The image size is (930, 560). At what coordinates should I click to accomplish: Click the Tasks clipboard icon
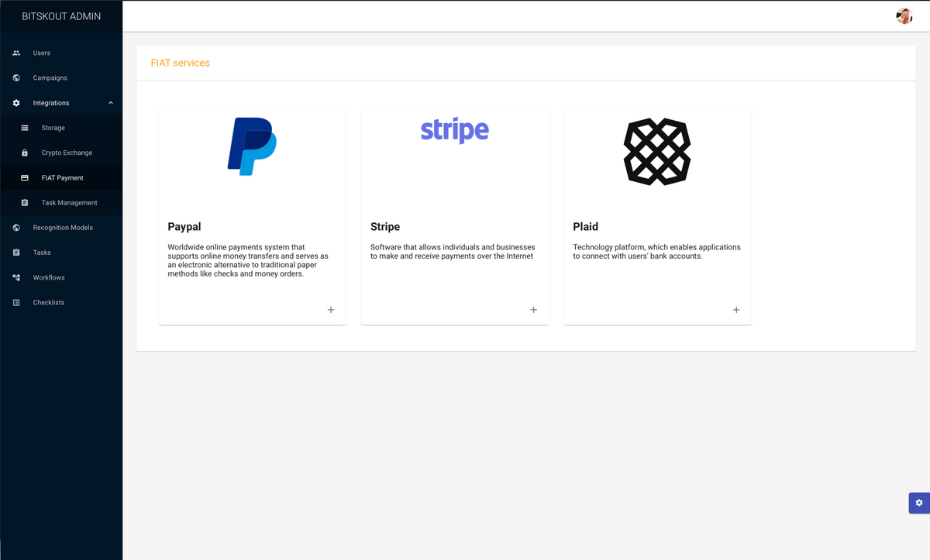pos(16,253)
